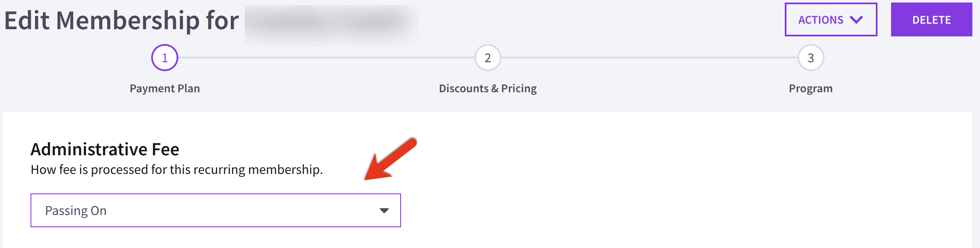Select step 1 circle
This screenshot has width=980, height=248.
[165, 58]
